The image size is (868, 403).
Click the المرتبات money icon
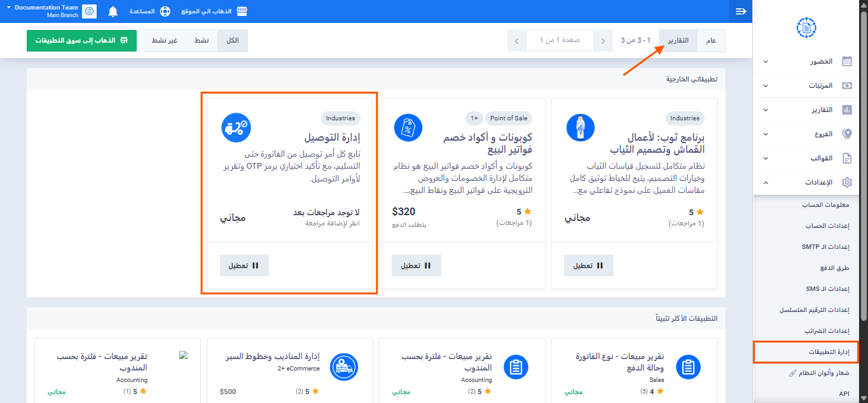pos(847,85)
